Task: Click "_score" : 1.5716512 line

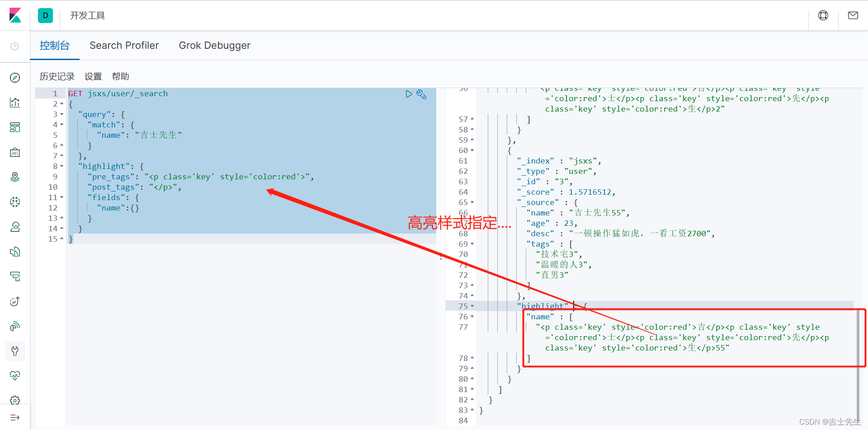Action: [566, 192]
